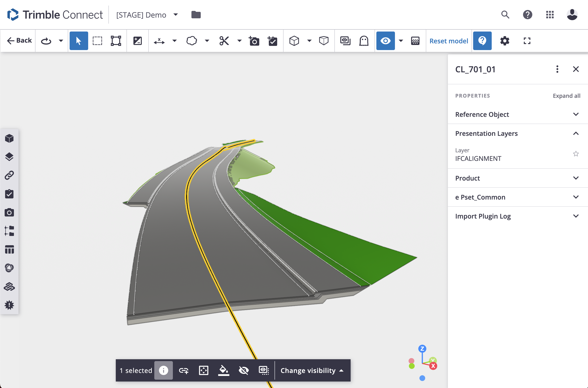Click the Expand all button
This screenshot has height=388, width=588.
click(566, 96)
